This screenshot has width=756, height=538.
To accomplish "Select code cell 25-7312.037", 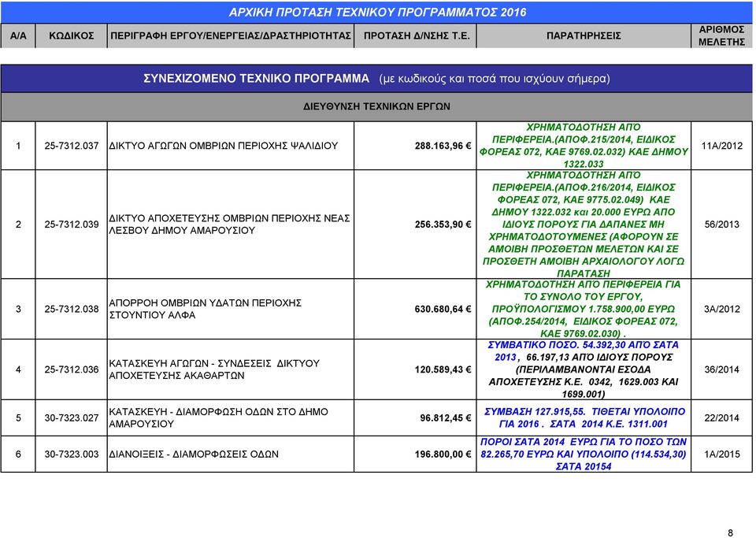I will 72,146.
